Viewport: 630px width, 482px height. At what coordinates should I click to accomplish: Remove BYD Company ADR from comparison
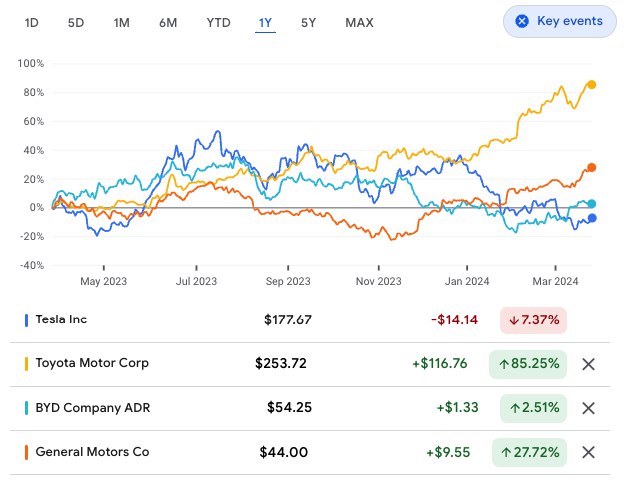click(588, 408)
